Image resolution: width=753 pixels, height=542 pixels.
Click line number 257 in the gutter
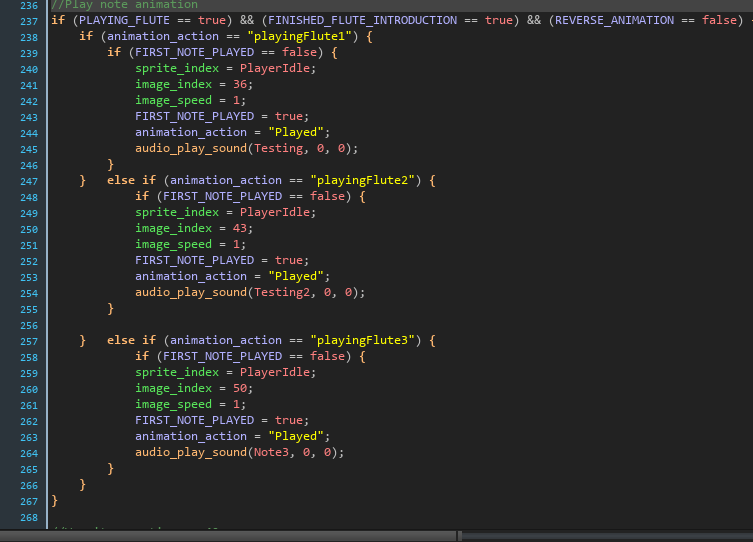29,341
